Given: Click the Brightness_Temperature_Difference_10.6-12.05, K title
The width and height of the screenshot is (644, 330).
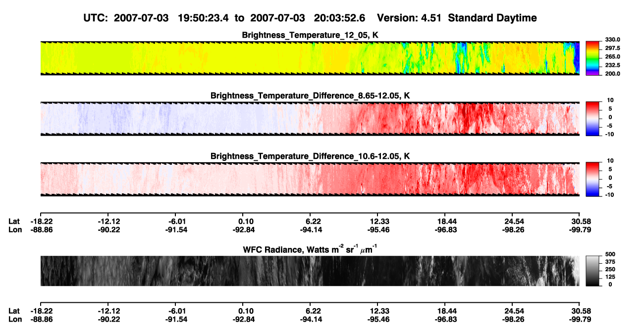Looking at the screenshot, I should tap(310, 156).
